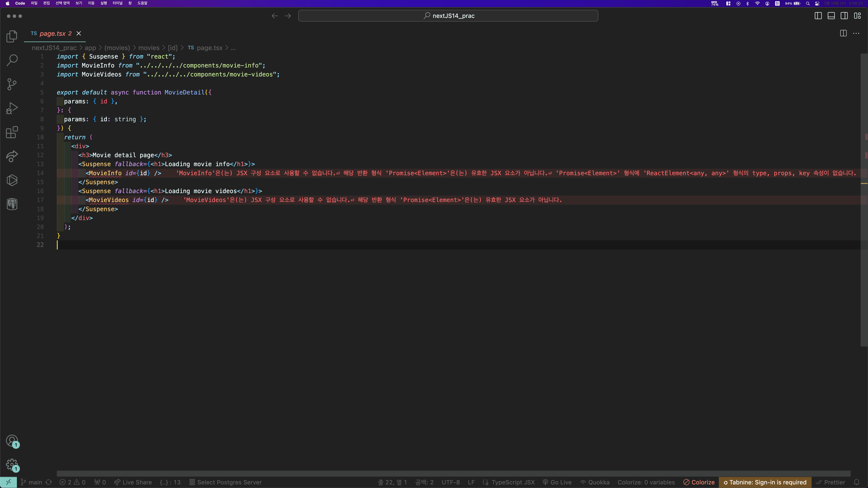The height and width of the screenshot is (488, 868).
Task: Click the '{..}: 13' status bar item
Action: pyautogui.click(x=170, y=482)
